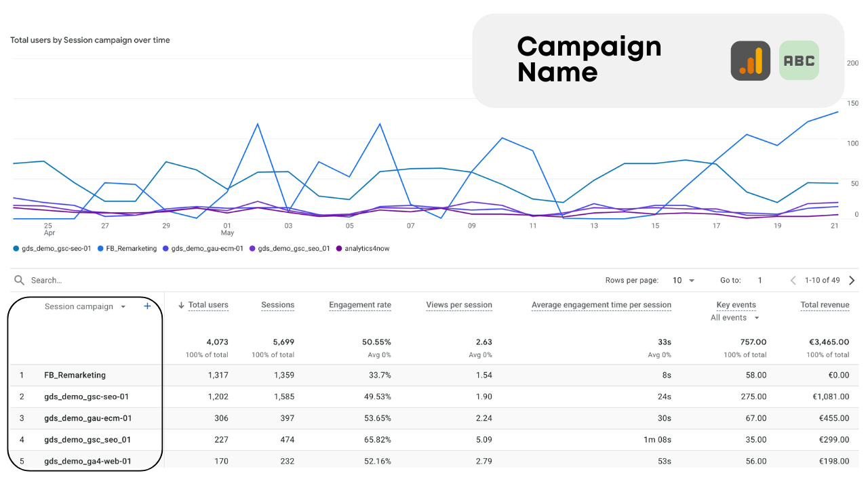The image size is (868, 488).
Task: Sort the table by Total revenue
Action: 825,304
